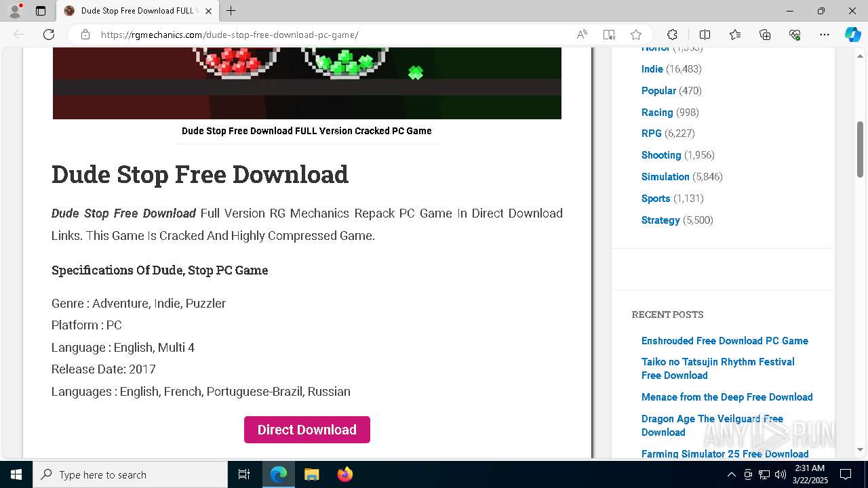Open the Extensions puzzle icon
The width and height of the screenshot is (868, 488).
672,35
